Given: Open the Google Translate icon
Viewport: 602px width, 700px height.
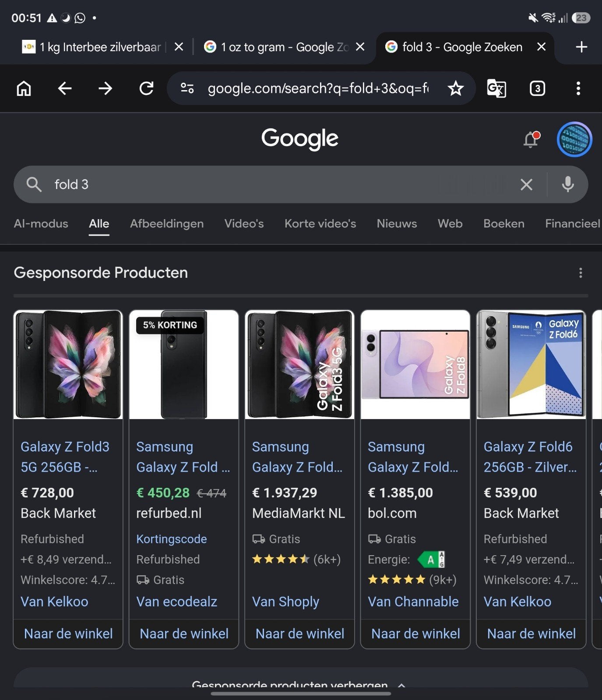Looking at the screenshot, I should point(496,88).
